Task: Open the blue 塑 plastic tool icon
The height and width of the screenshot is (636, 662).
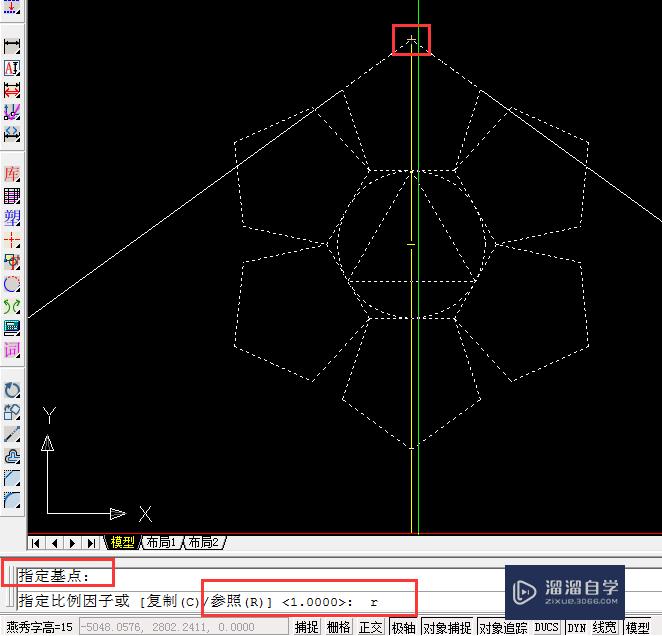Action: 12,218
